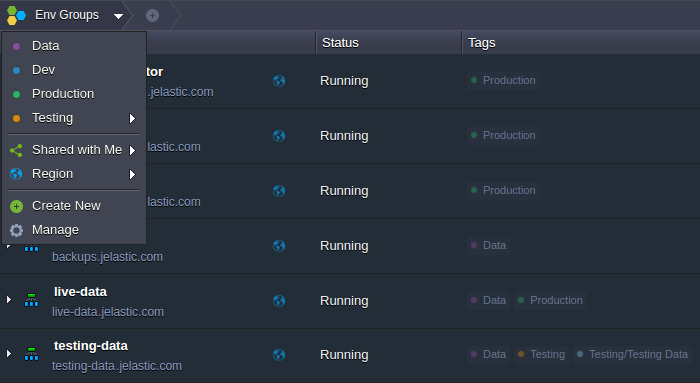
Task: Click the Manage groups option
Action: tap(74, 230)
